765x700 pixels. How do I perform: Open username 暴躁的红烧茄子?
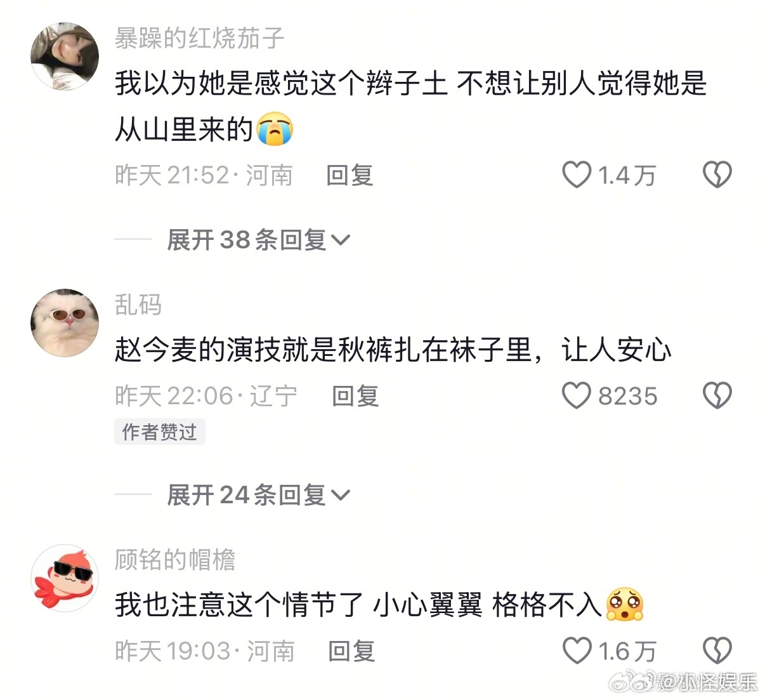(x=199, y=38)
